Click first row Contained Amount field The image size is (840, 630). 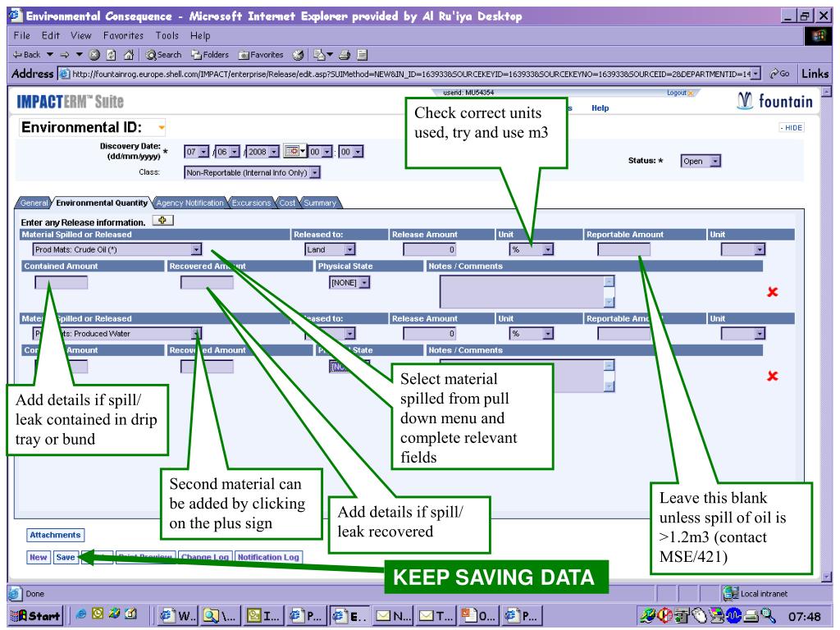click(x=61, y=283)
